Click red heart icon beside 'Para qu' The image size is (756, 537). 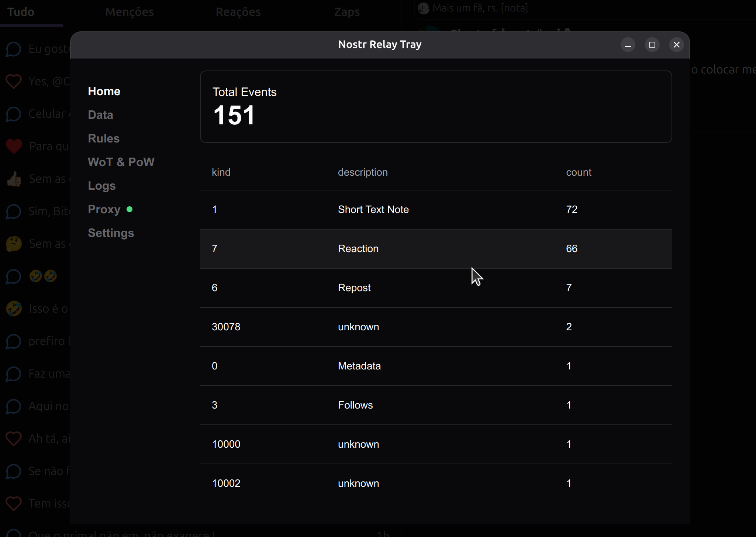[x=14, y=147]
